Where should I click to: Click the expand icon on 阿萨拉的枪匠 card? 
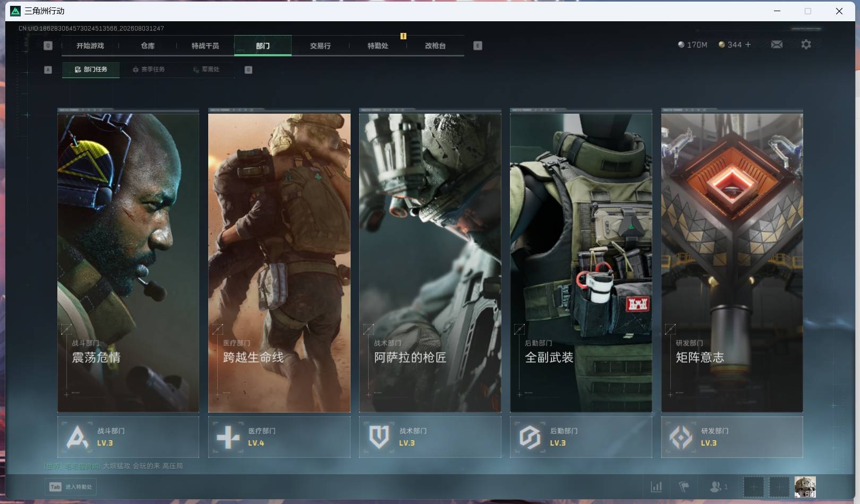[369, 329]
